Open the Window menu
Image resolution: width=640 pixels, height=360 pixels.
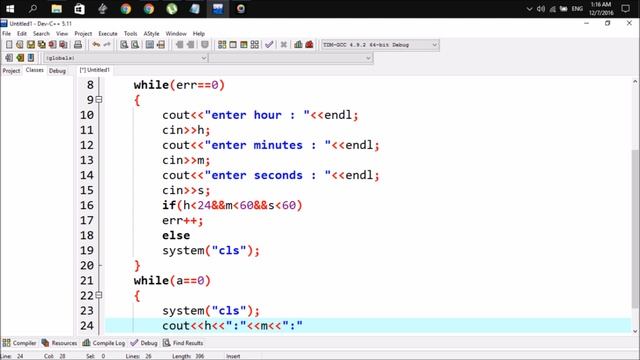(176, 33)
